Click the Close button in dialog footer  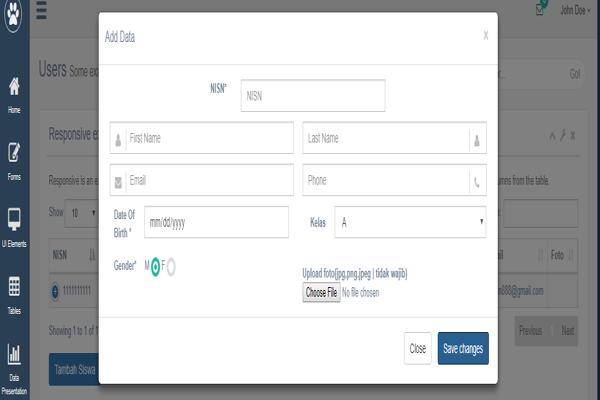417,348
